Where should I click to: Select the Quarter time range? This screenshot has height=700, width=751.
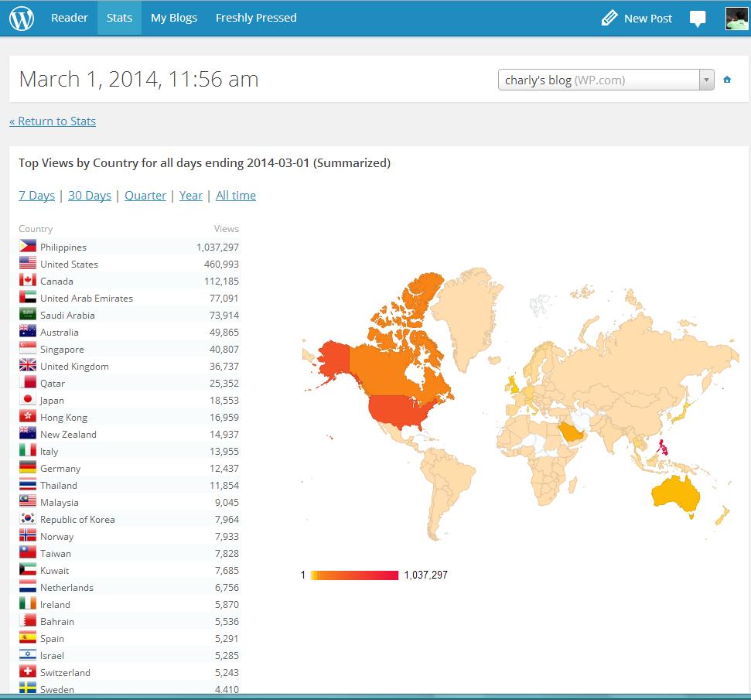(145, 196)
